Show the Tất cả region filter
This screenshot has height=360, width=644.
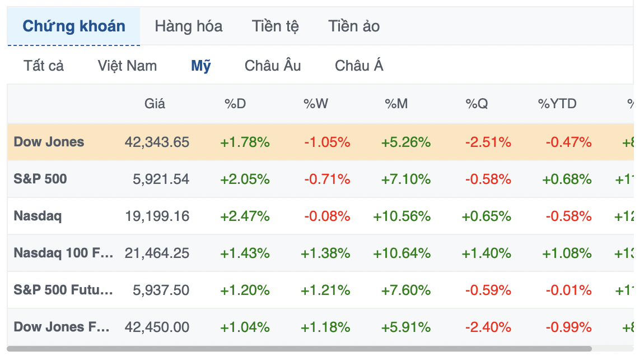click(x=44, y=66)
